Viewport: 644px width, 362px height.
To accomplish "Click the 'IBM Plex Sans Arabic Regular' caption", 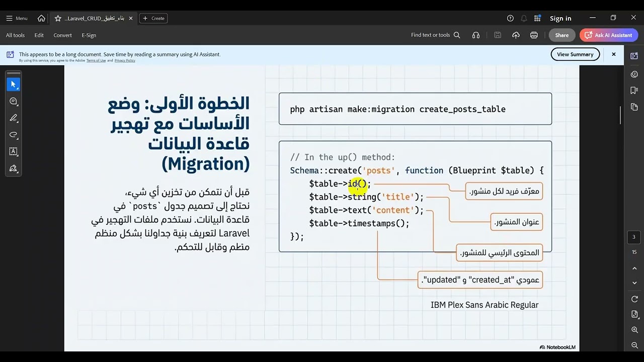I will point(485,305).
